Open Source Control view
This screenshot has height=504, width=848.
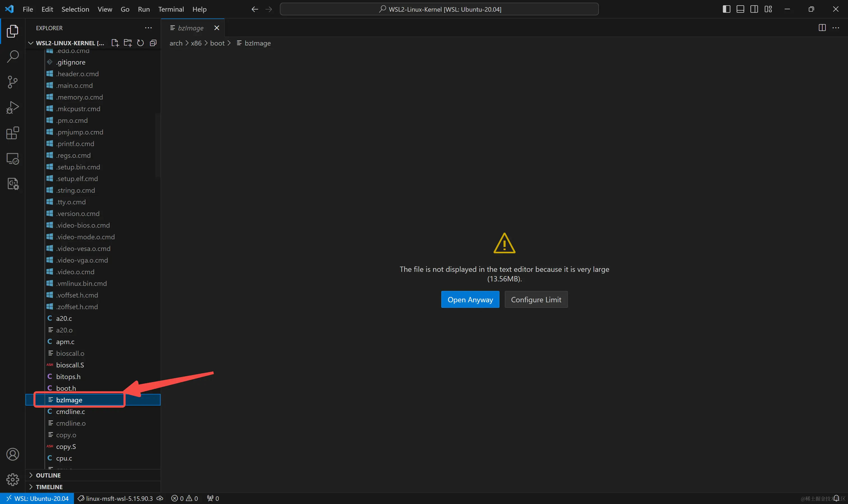point(13,82)
